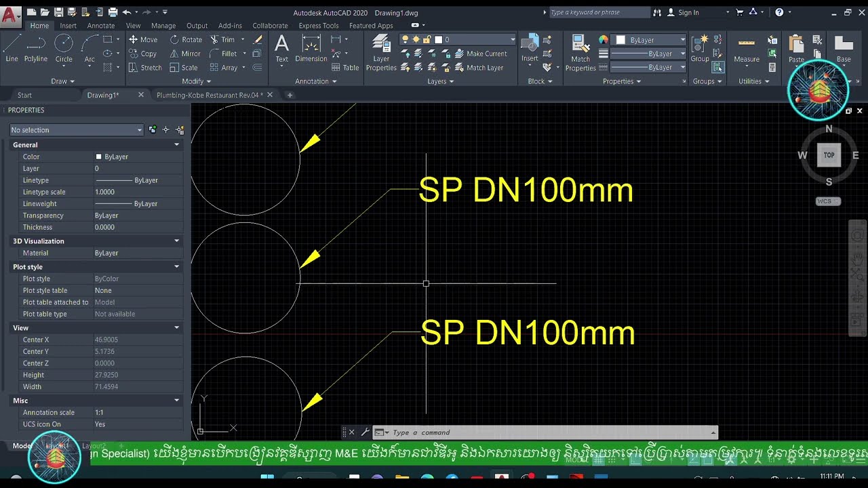Open the Annotate ribbon tab
This screenshot has height=488, width=868.
pos(101,26)
